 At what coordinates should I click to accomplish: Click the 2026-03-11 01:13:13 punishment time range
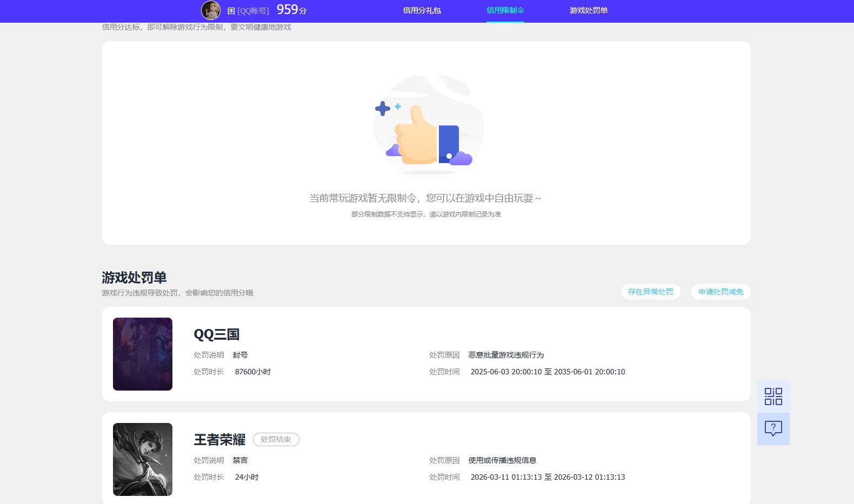point(548,477)
